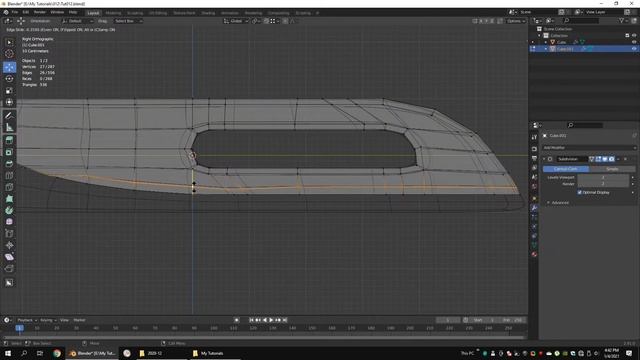Open Scene properties tab

tap(534, 177)
